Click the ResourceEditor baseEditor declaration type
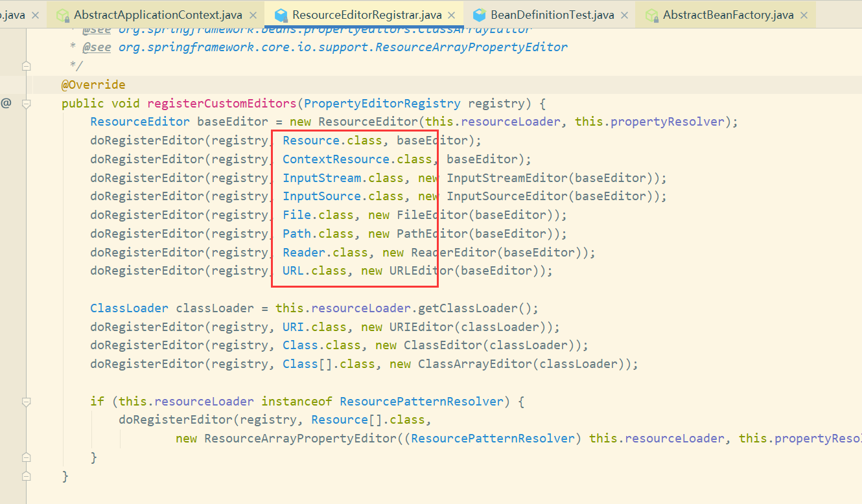 point(140,122)
